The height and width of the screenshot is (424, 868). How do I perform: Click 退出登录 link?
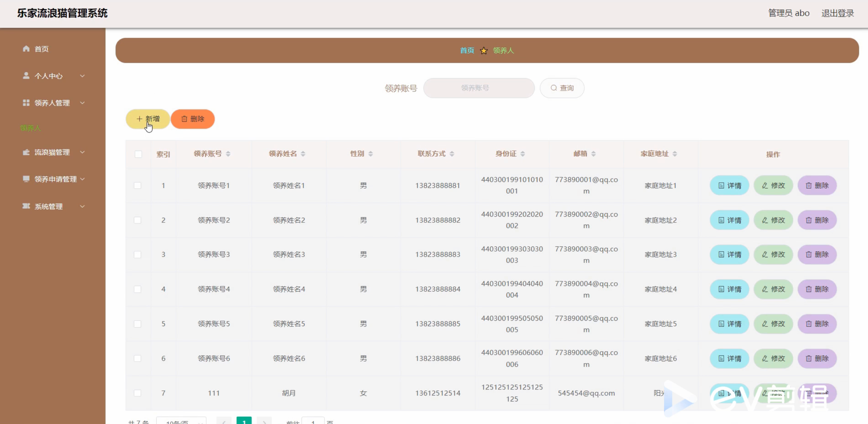[838, 13]
